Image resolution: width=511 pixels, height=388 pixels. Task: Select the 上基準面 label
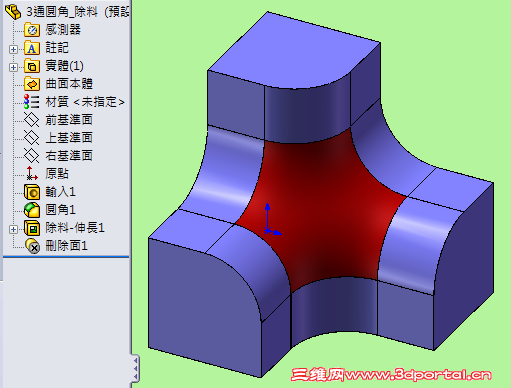tap(69, 138)
